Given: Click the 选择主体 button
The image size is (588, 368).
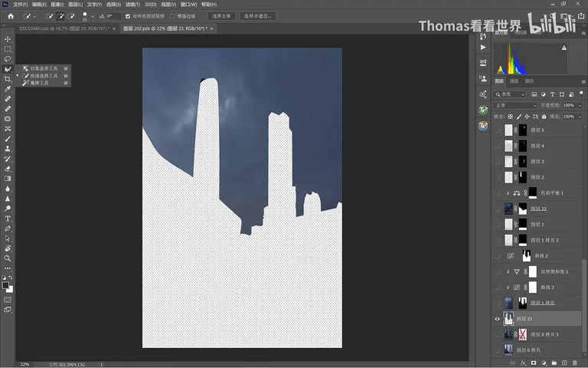Looking at the screenshot, I should 221,16.
